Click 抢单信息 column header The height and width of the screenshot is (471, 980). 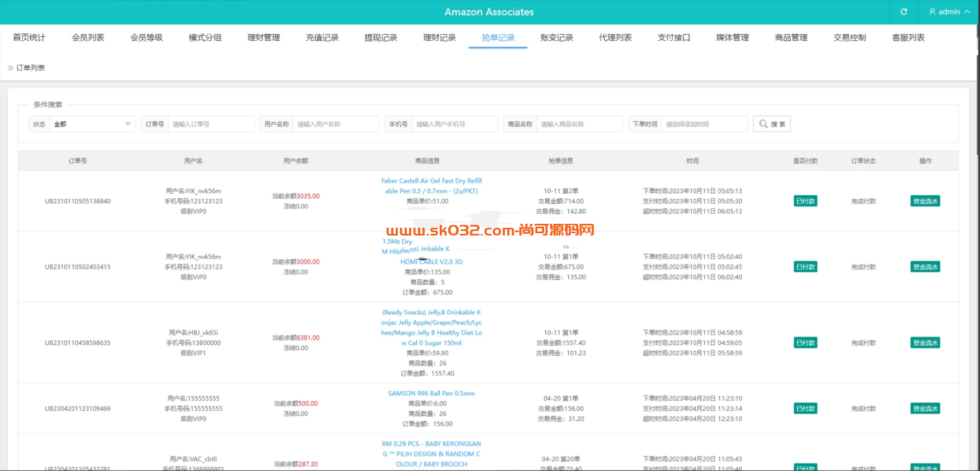click(x=561, y=161)
